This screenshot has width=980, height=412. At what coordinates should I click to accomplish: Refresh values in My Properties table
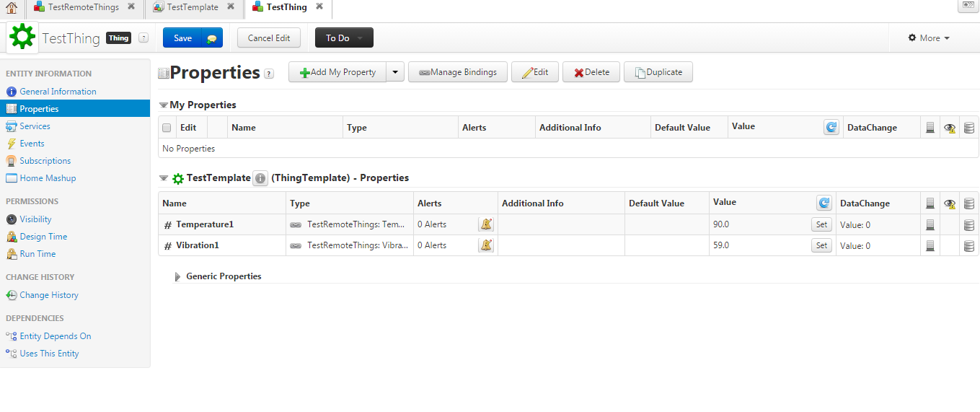(x=831, y=127)
